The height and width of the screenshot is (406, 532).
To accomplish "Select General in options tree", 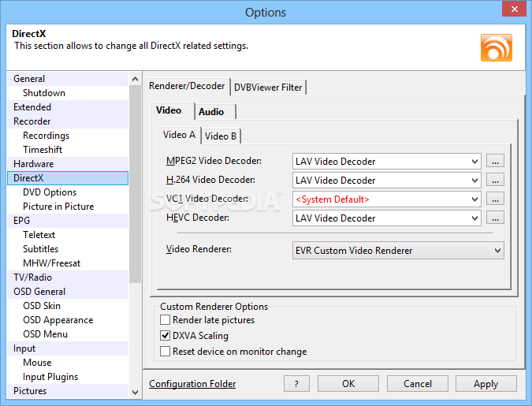I will [68, 79].
